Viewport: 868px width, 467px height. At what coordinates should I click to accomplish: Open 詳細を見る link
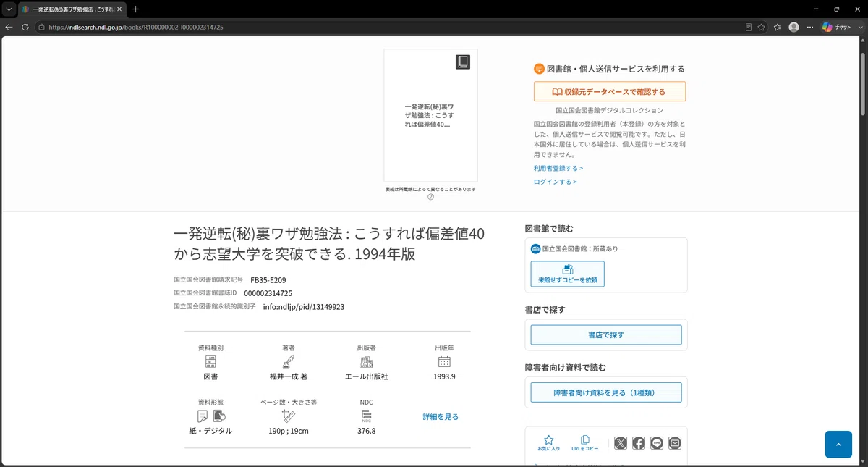pyautogui.click(x=441, y=416)
